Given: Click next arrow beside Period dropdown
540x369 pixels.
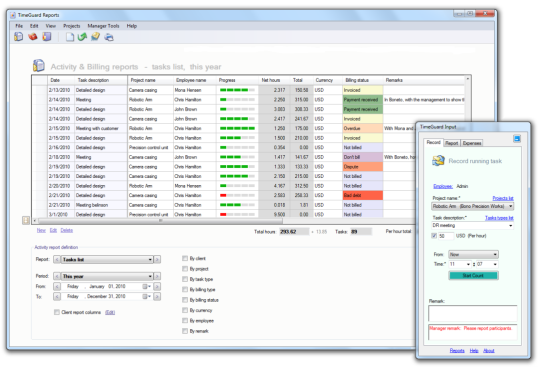Looking at the screenshot, I should (x=157, y=276).
